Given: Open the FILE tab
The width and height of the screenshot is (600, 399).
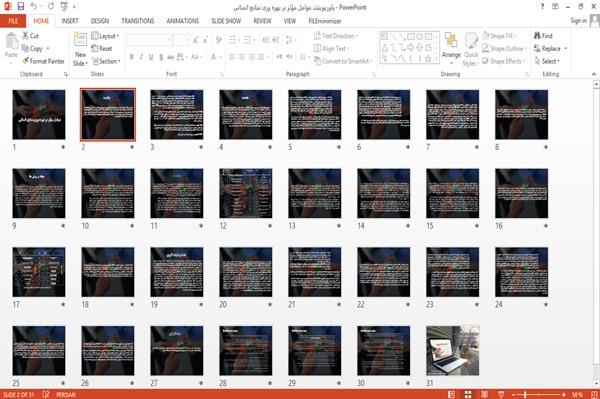Looking at the screenshot, I should click(13, 21).
